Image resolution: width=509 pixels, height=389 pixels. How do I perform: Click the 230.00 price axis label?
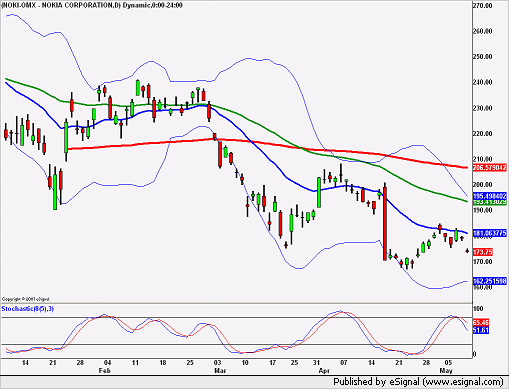(x=482, y=108)
